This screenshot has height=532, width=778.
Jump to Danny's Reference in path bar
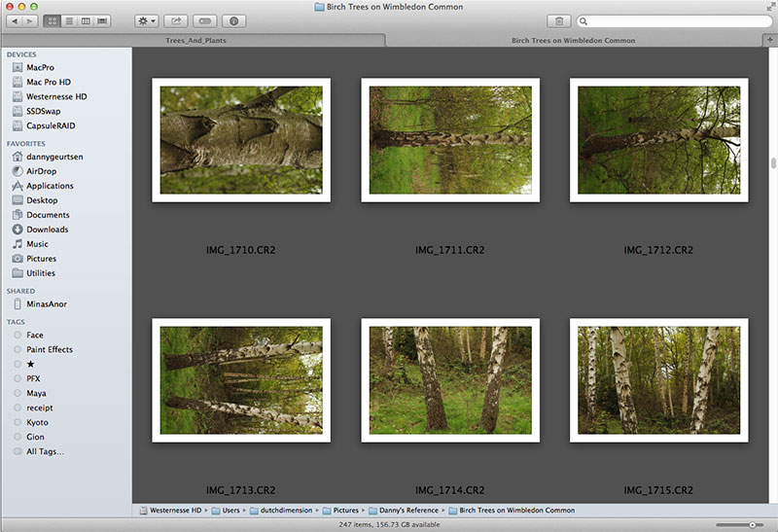pyautogui.click(x=404, y=511)
